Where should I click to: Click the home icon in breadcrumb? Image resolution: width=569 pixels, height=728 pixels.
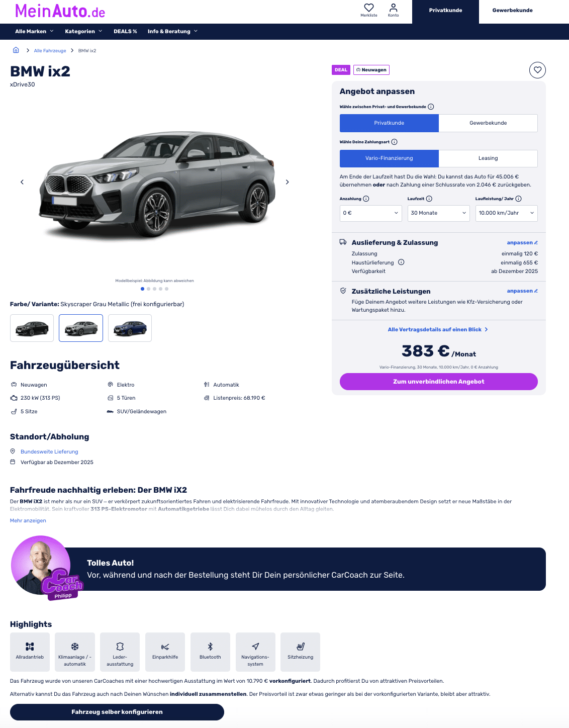point(16,50)
